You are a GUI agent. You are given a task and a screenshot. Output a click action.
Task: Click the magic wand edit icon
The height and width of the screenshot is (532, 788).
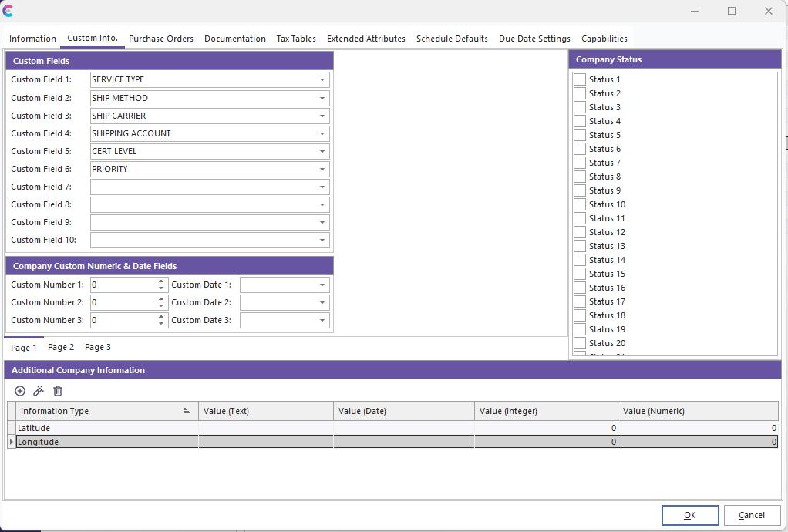[x=39, y=391]
